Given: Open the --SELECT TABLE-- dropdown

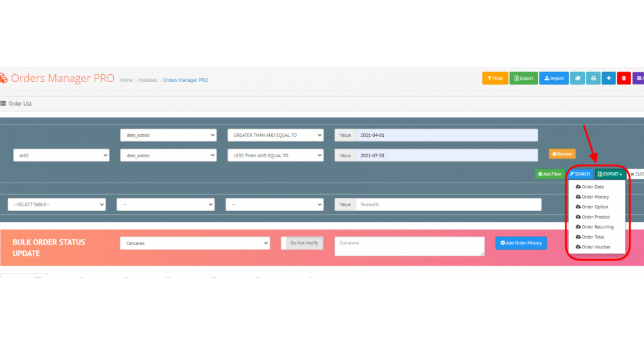Looking at the screenshot, I should pyautogui.click(x=57, y=204).
